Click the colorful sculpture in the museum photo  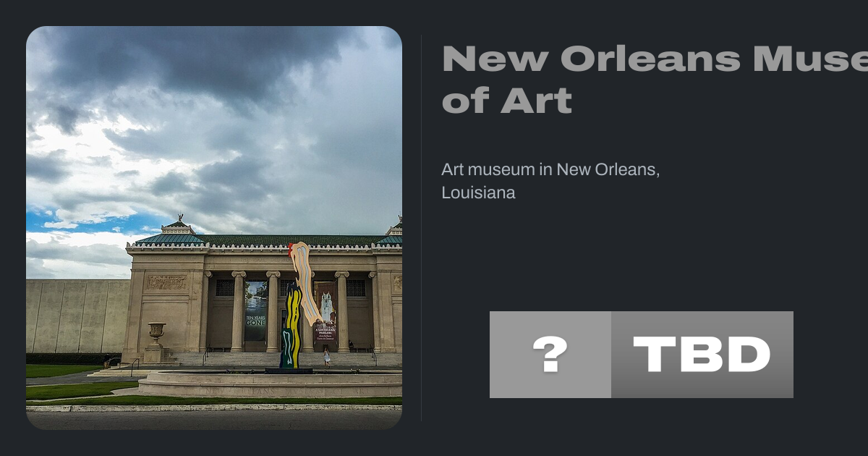[x=300, y=305]
